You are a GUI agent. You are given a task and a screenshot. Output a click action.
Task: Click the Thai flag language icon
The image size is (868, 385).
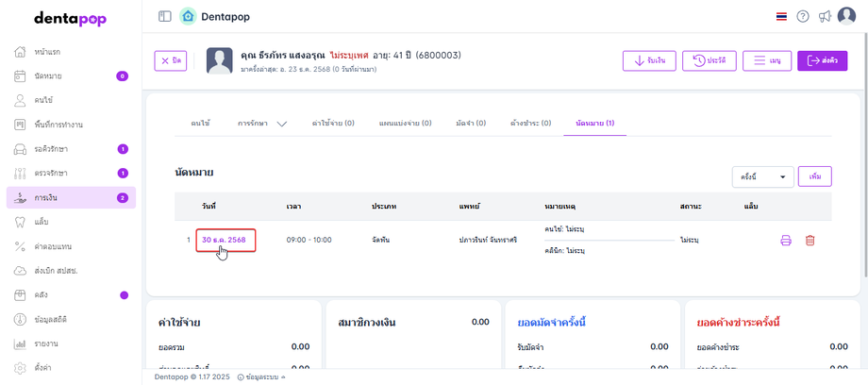pyautogui.click(x=781, y=16)
